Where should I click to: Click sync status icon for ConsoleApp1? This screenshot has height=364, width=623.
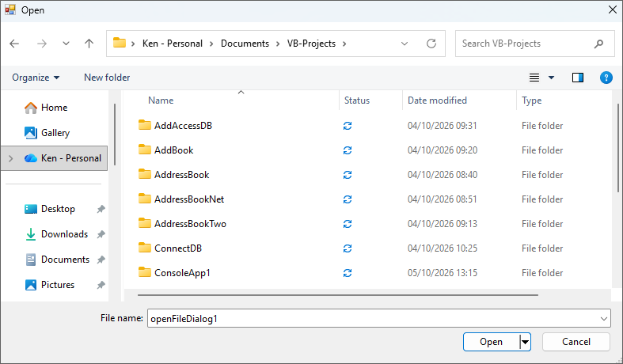[348, 274]
